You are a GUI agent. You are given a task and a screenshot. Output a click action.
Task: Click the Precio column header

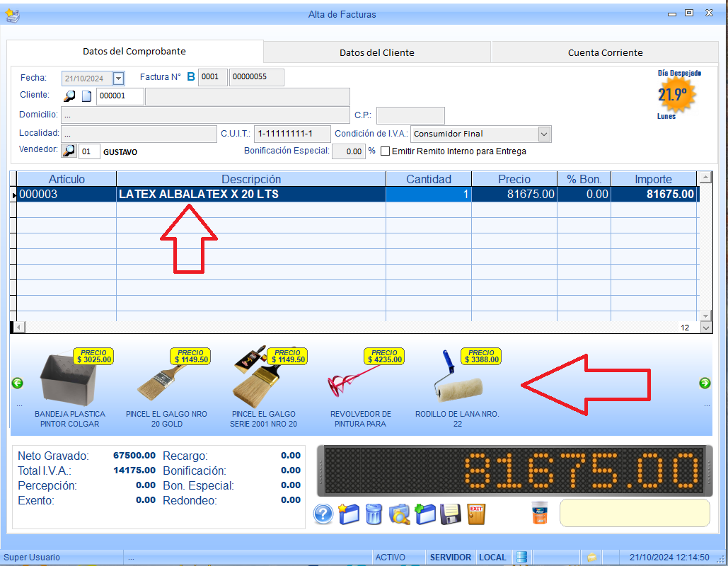[x=514, y=179]
